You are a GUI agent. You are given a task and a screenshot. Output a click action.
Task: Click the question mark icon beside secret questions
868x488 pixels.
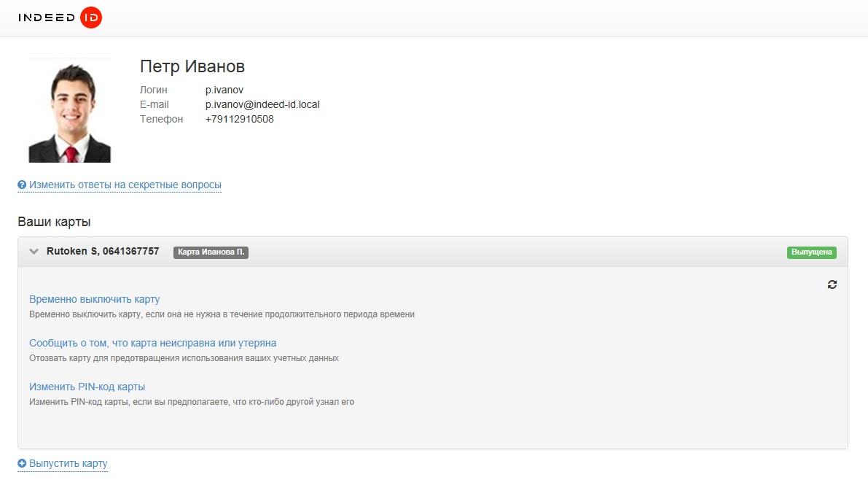tap(22, 185)
